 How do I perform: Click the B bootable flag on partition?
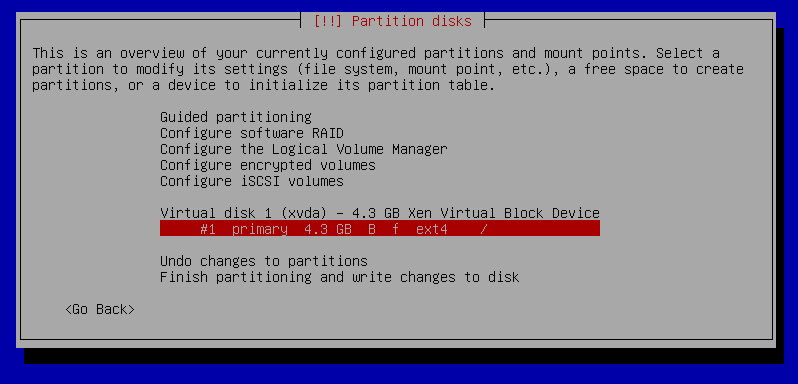pyautogui.click(x=372, y=229)
